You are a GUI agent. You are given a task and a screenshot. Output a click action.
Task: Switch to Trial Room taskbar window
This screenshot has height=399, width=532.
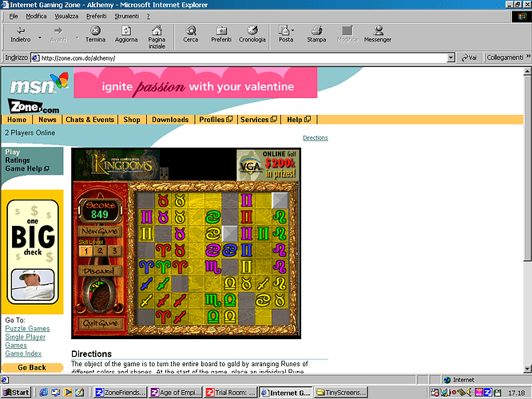231,393
